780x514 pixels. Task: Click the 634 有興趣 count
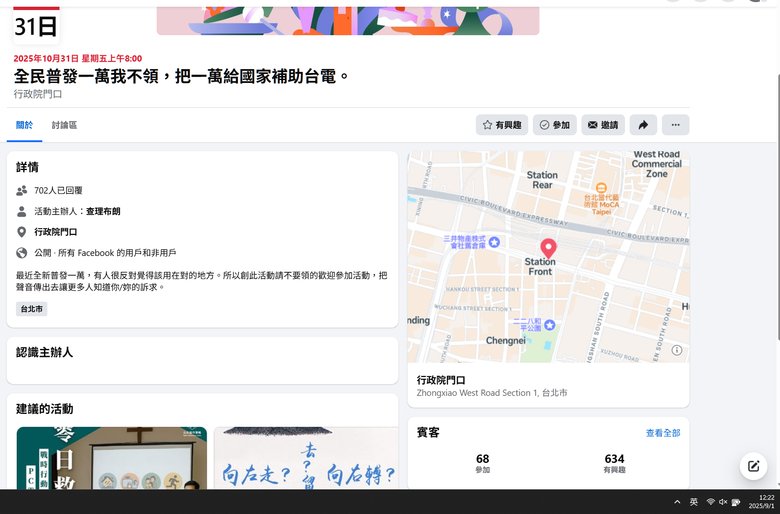[x=614, y=463]
